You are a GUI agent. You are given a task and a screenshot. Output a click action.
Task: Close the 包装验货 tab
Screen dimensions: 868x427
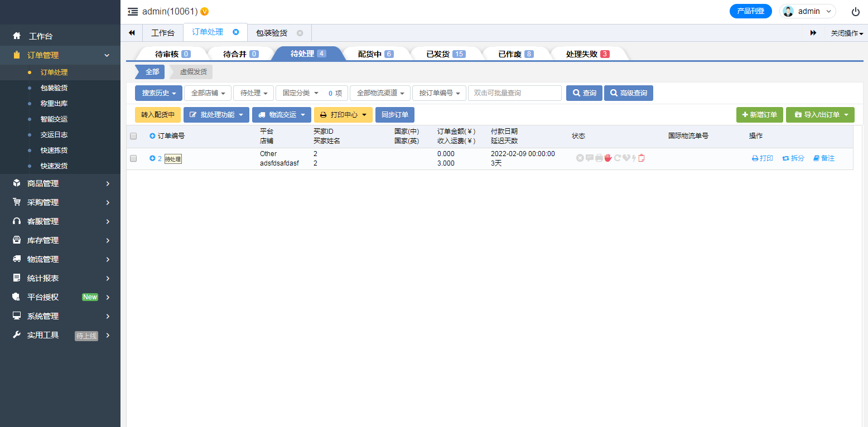tap(300, 33)
